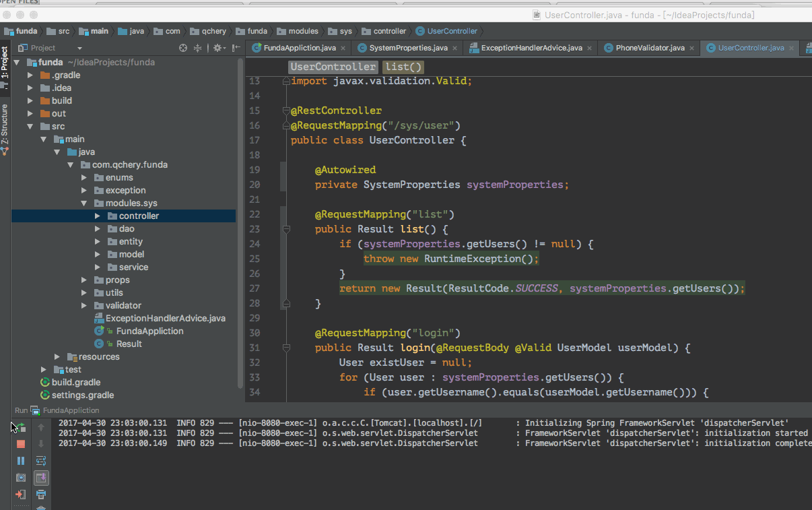This screenshot has width=812, height=510.
Task: Click Scroll from Source target icon
Action: tap(183, 48)
